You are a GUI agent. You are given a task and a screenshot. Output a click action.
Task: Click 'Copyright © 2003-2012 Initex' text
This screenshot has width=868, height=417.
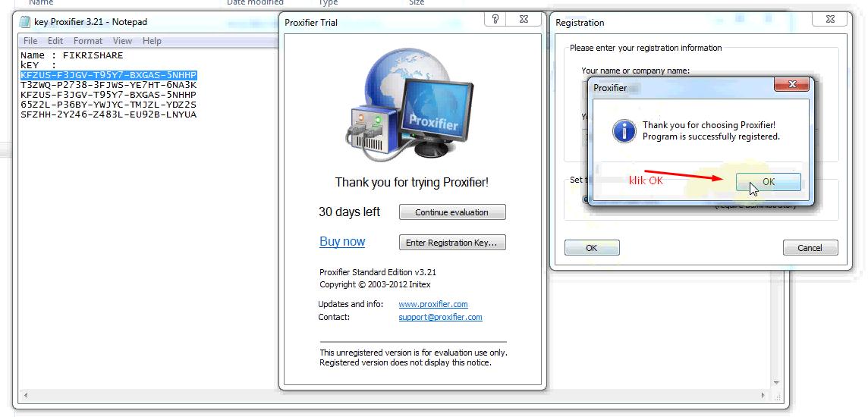point(375,285)
